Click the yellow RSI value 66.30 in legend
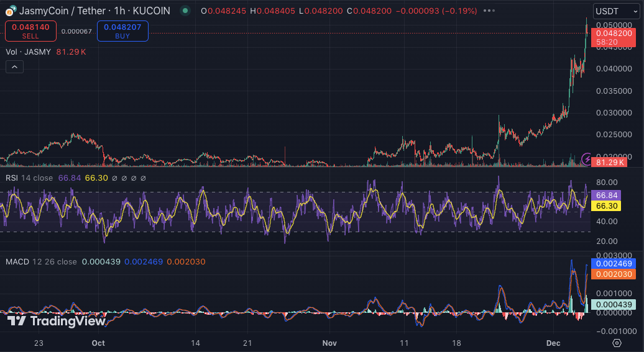 point(96,178)
